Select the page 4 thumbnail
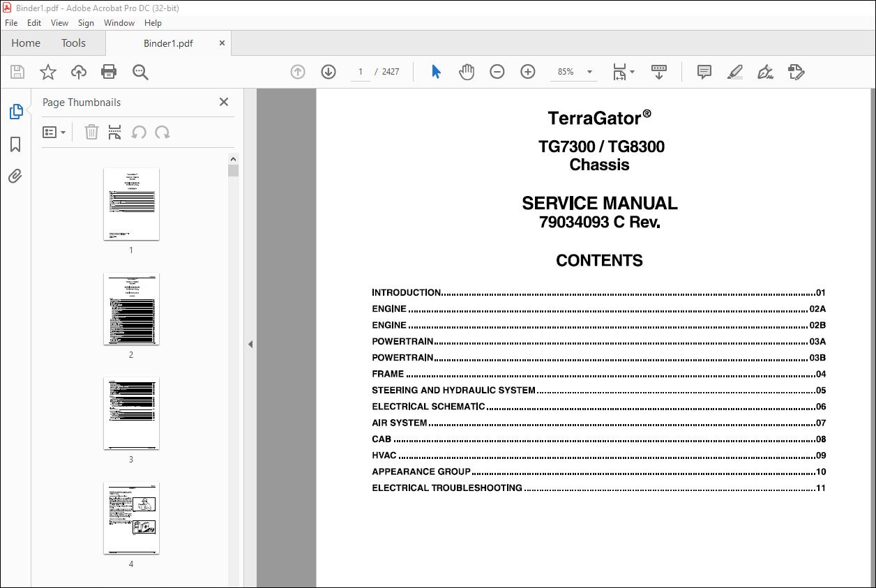 click(131, 518)
